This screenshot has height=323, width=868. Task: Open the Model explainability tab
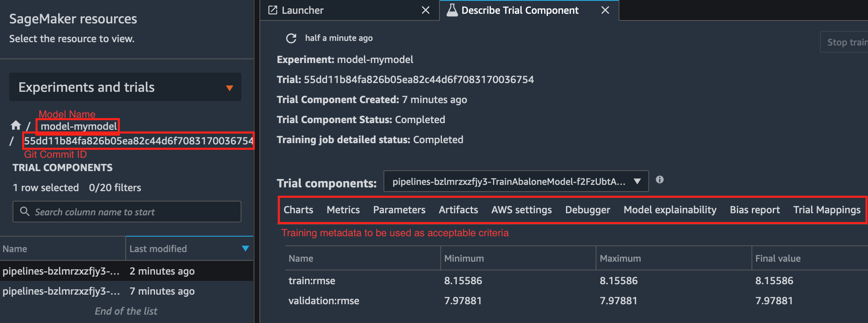(x=670, y=210)
